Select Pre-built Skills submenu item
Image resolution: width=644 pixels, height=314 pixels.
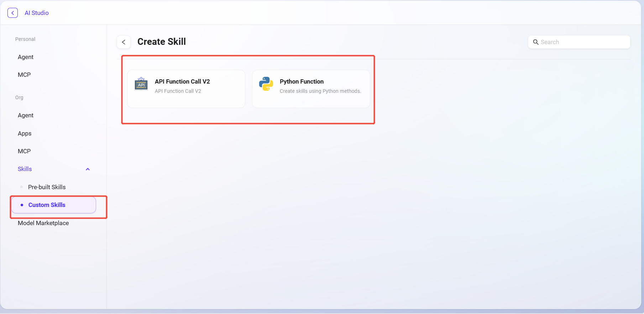coord(47,187)
